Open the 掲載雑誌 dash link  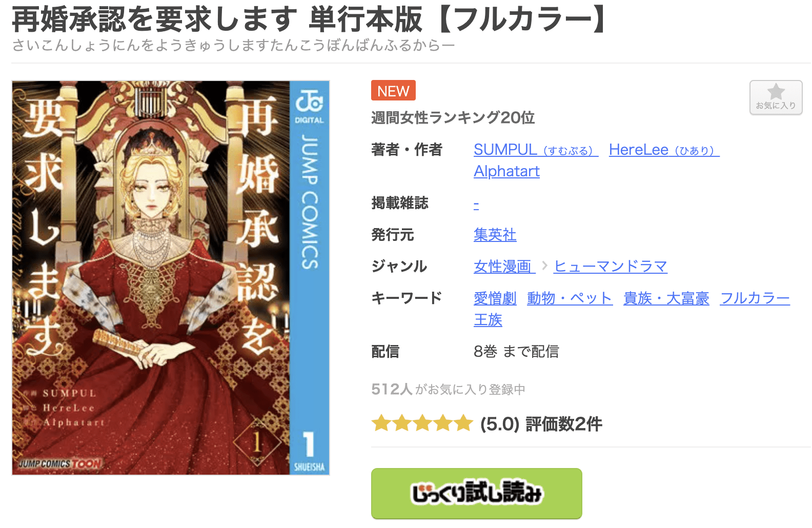(476, 204)
